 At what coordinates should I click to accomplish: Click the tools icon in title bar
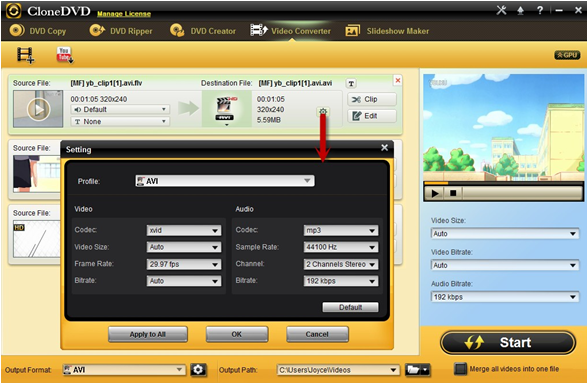(501, 10)
